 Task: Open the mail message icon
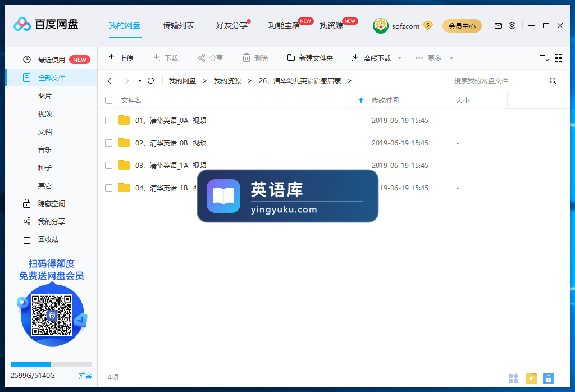point(498,26)
